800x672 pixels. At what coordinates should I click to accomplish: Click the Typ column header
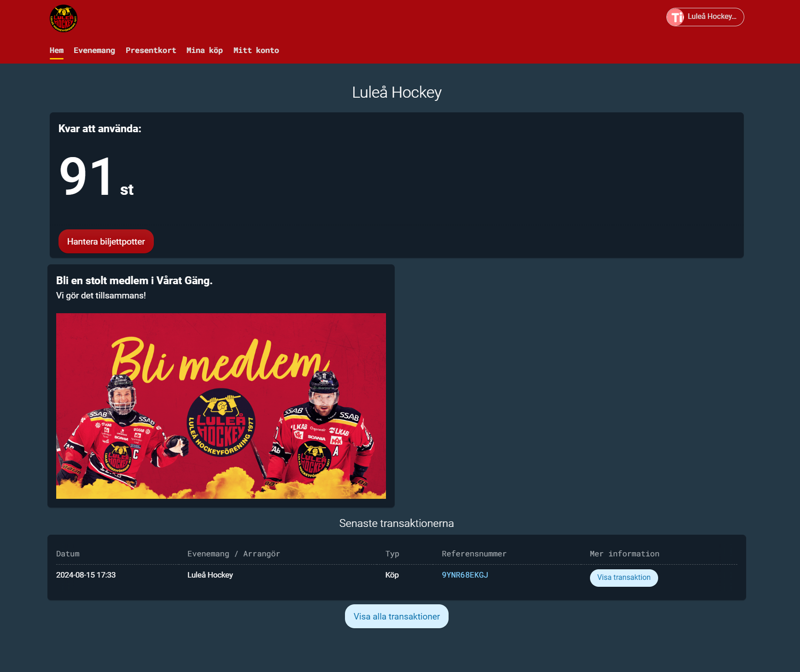click(x=392, y=554)
